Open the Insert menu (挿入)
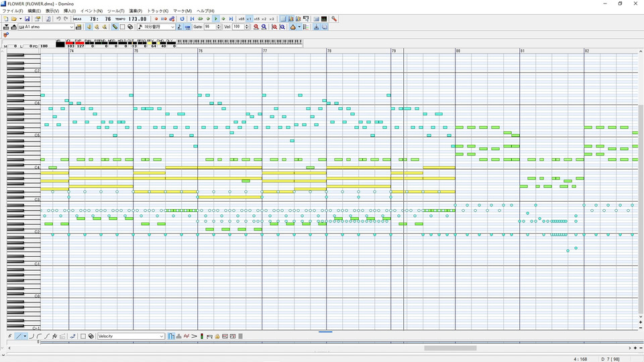This screenshot has height=362, width=644. [69, 11]
